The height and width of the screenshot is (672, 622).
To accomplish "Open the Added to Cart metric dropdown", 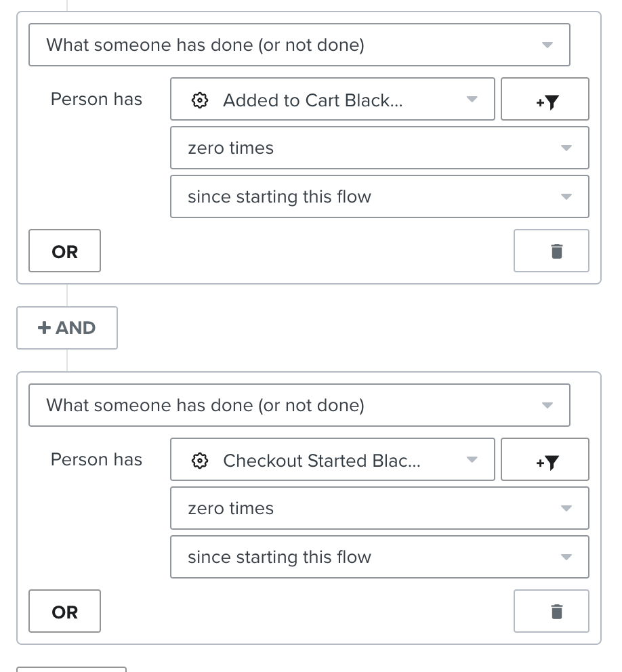I will (x=332, y=100).
